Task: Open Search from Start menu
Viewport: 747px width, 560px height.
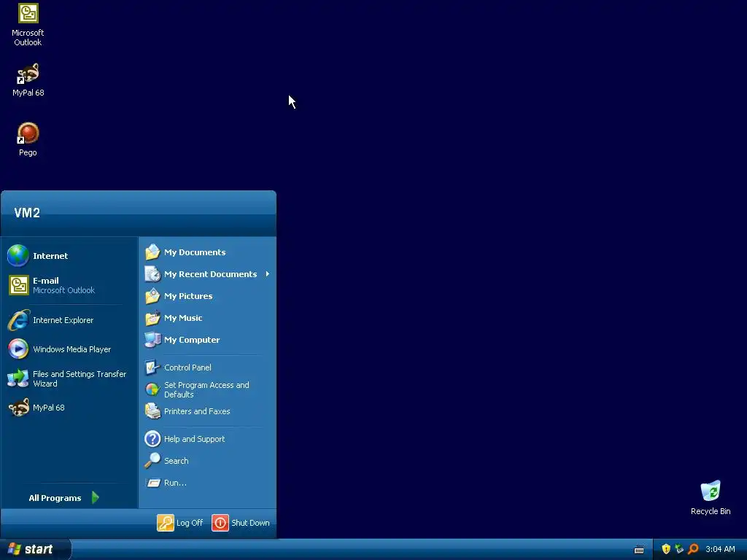Action: click(208, 461)
